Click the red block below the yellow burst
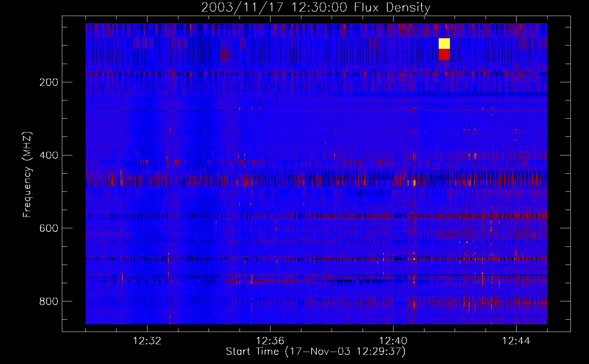The height and width of the screenshot is (364, 589). point(444,55)
